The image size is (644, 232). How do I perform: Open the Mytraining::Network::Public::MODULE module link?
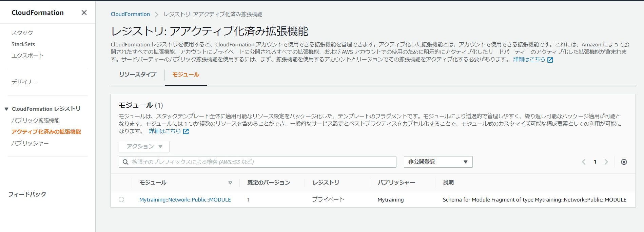(x=185, y=200)
